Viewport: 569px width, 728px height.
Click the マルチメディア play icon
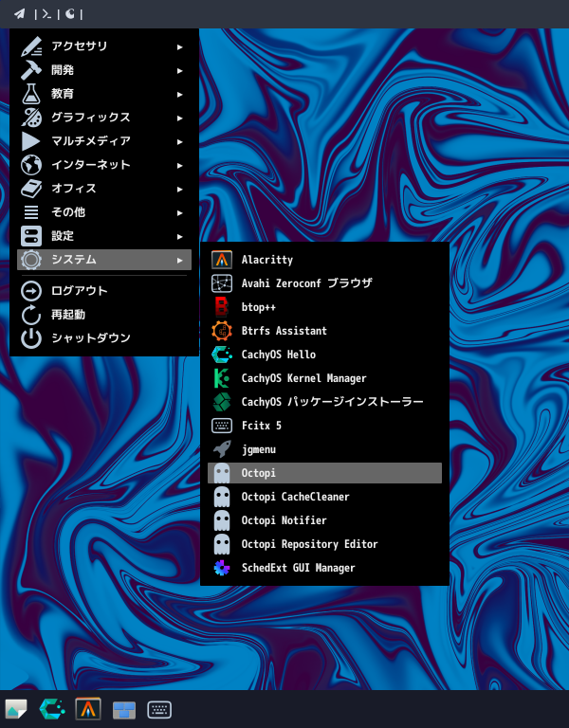tap(31, 141)
